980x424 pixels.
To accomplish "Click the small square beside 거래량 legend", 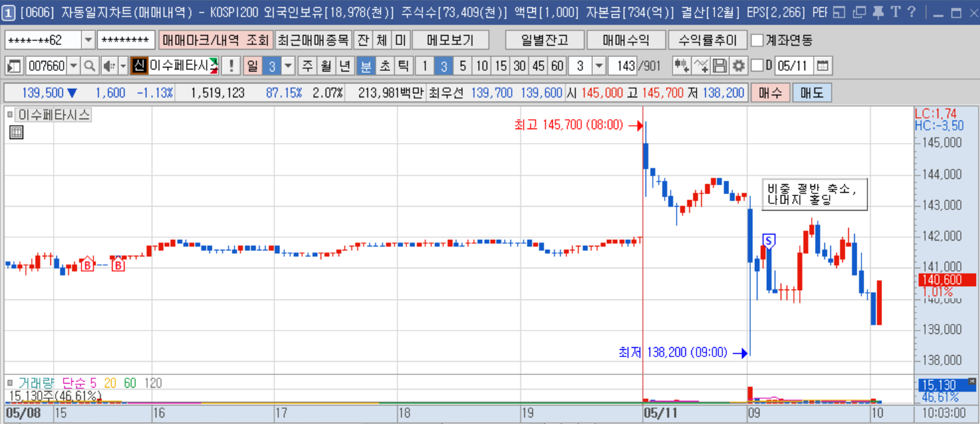I will [x=10, y=382].
